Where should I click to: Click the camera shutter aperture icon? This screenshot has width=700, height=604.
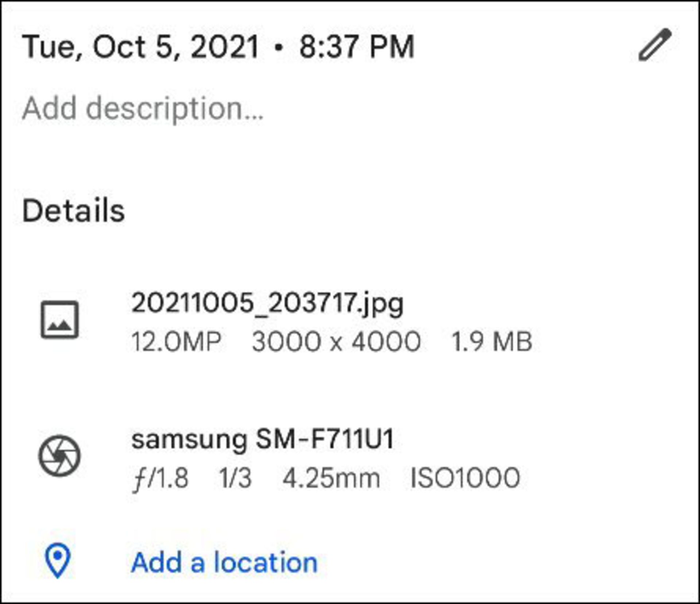(59, 456)
